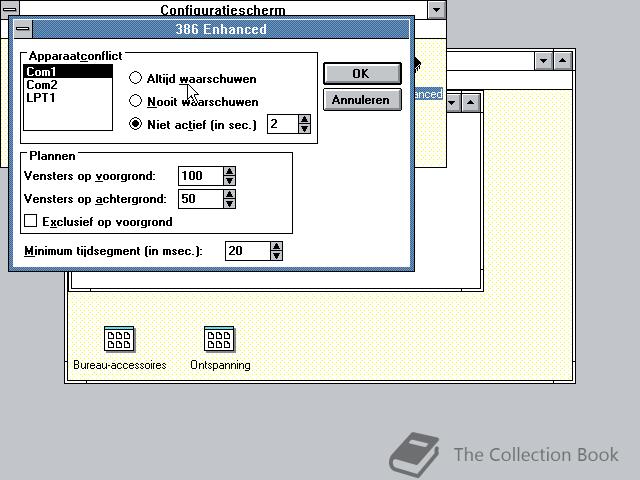Increase Vensters op achtergrond value
This screenshot has height=480, width=640.
coord(229,194)
